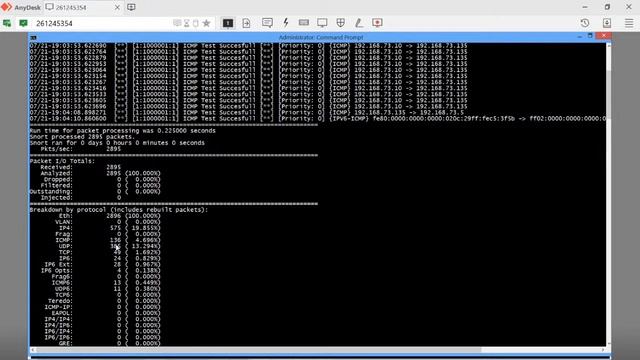
Task: Click the Command Prompt horizontal scrollbar thumb
Action: 259,350
